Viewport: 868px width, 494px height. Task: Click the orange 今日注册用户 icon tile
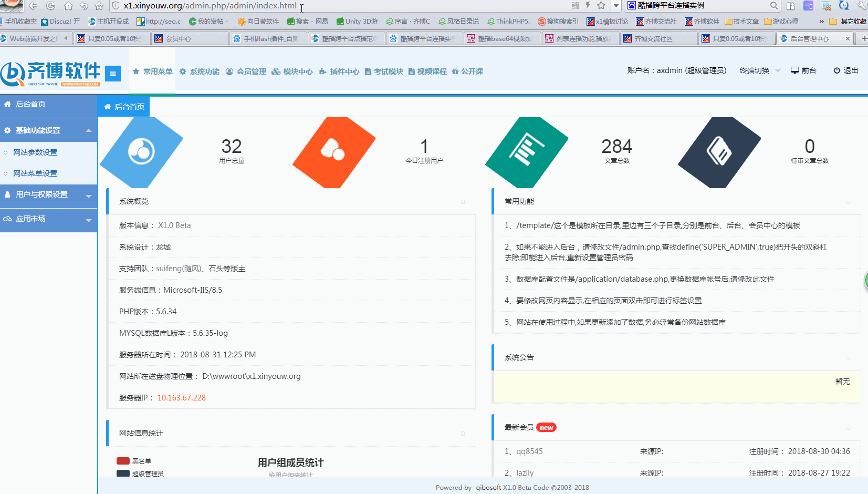pyautogui.click(x=333, y=152)
